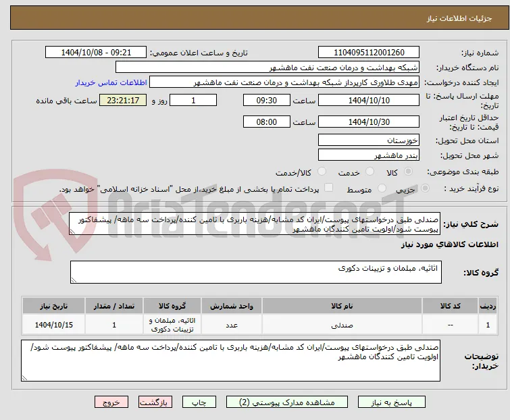Click the response deadline date 1404/10/10
The height and width of the screenshot is (420, 510).
pyautogui.click(x=369, y=100)
